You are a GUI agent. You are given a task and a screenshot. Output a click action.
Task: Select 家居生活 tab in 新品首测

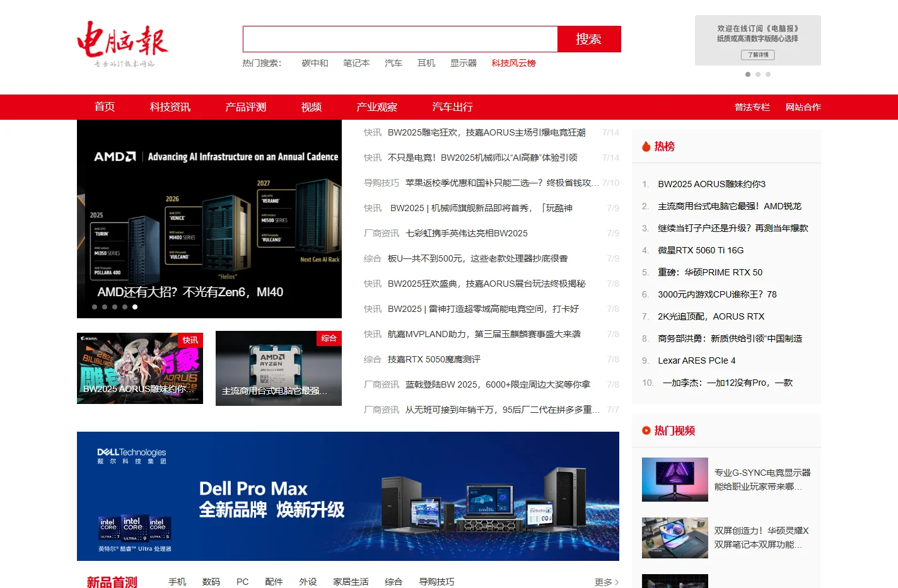click(351, 582)
